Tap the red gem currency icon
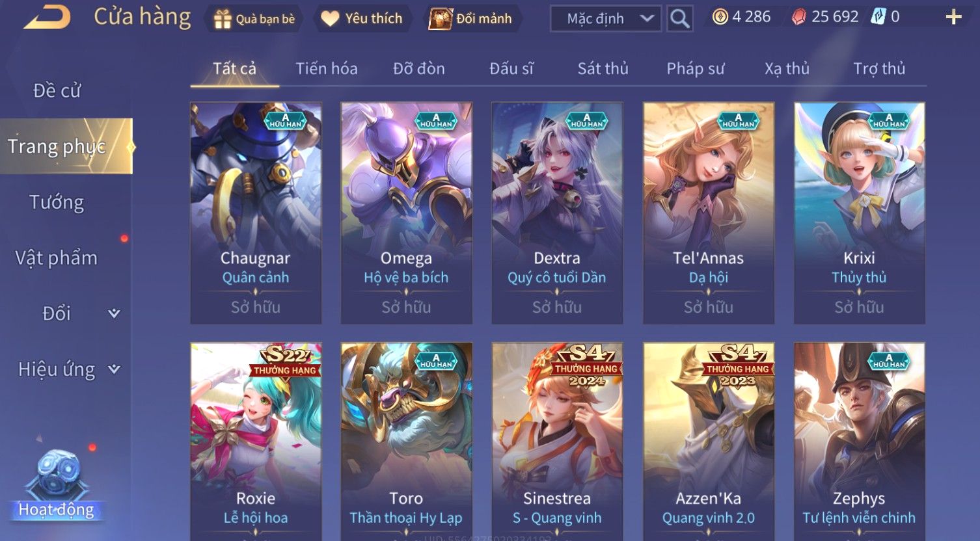The height and width of the screenshot is (541, 980). (x=798, y=17)
